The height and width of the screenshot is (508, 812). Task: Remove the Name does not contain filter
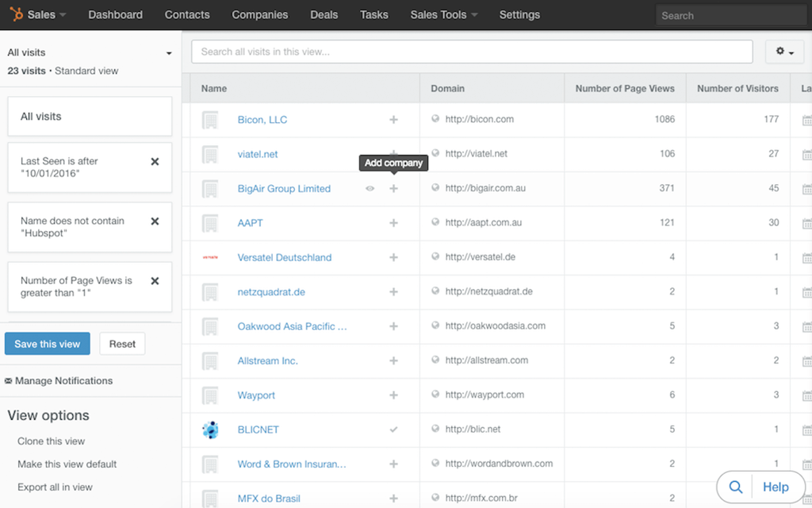155,221
